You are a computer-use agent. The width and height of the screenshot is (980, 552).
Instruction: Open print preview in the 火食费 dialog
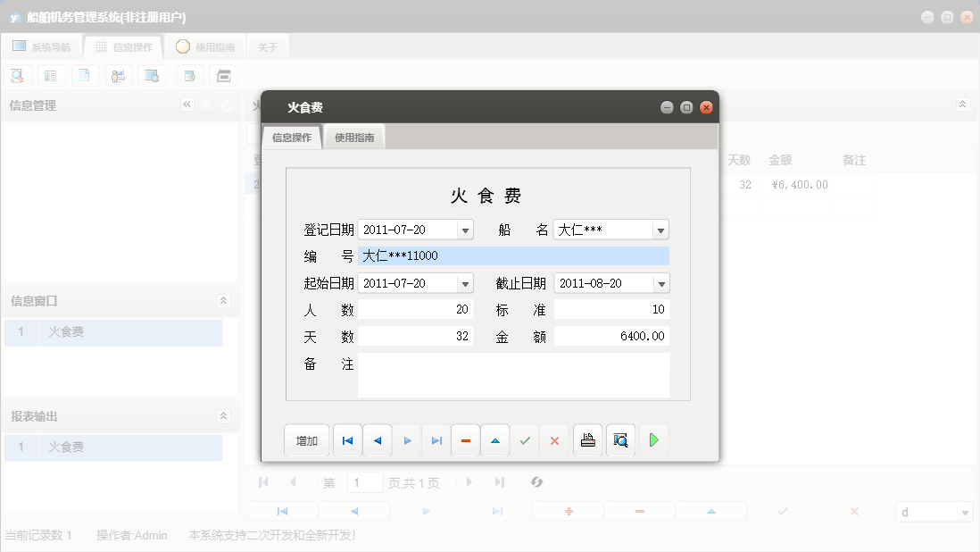[x=620, y=439]
